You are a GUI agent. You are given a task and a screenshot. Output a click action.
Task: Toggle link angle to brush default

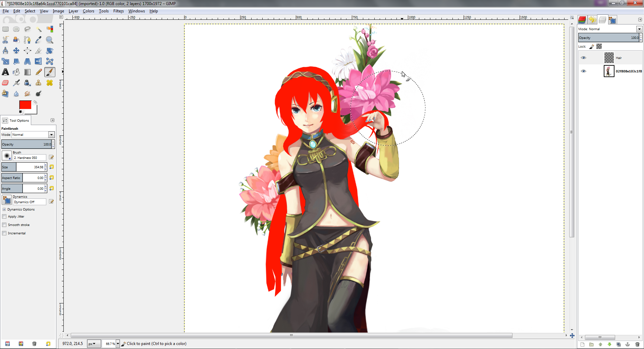pos(52,188)
